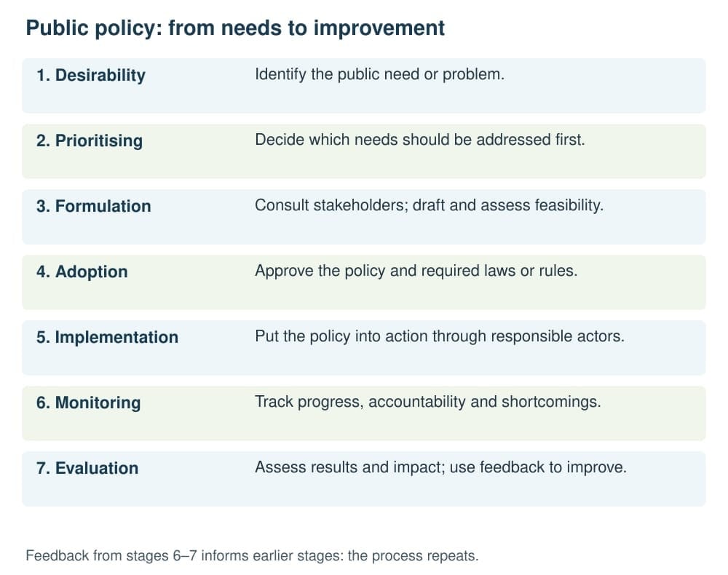This screenshot has width=728, height=575.
Task: Select the "3. Formulation" stage label
Action: pyautogui.click(x=94, y=206)
